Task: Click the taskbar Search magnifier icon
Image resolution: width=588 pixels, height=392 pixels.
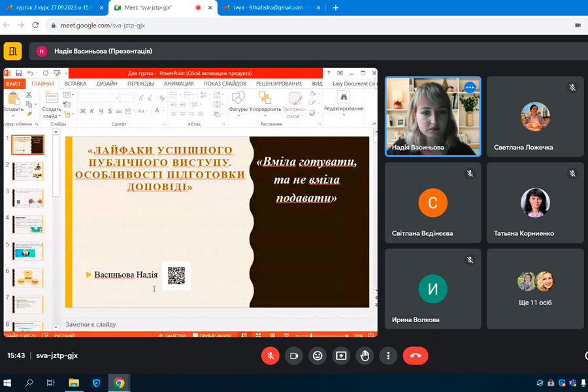Action: [29, 383]
